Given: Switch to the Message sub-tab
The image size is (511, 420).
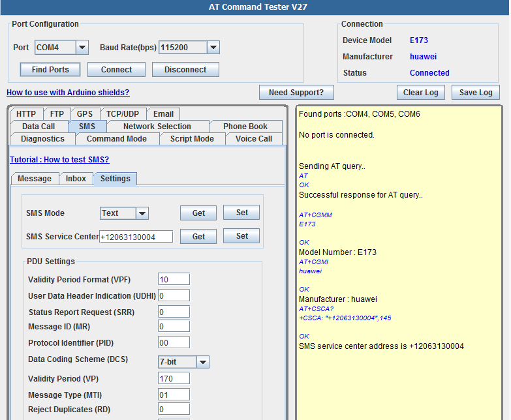Looking at the screenshot, I should click(35, 179).
